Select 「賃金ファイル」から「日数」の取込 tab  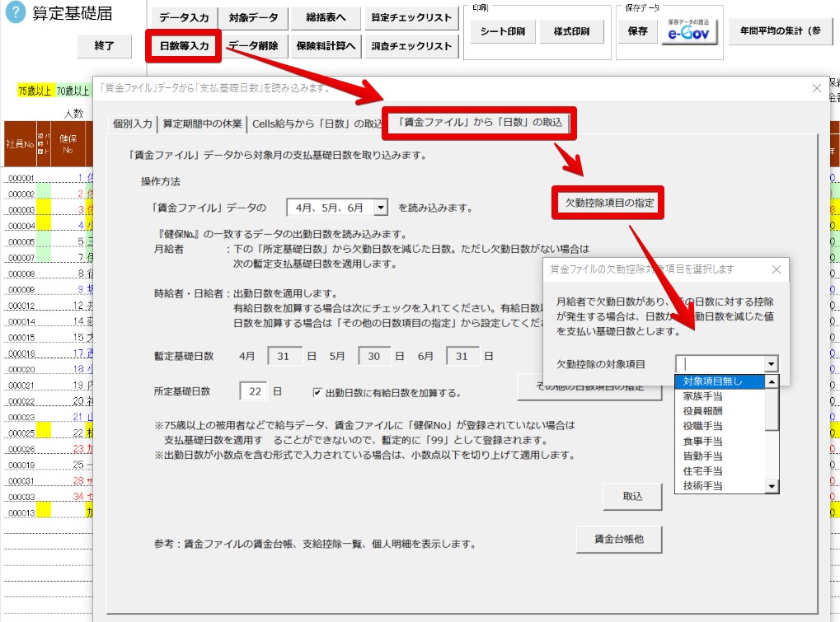(480, 123)
